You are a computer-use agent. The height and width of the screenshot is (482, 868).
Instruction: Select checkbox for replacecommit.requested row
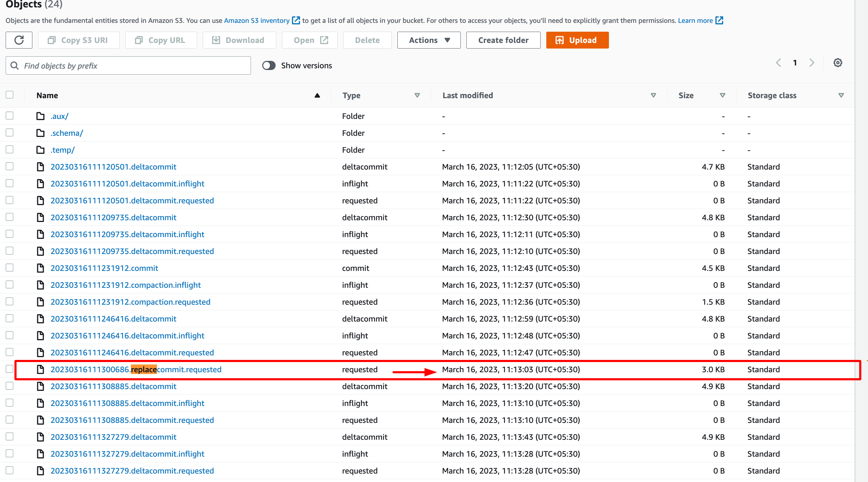[x=10, y=369]
